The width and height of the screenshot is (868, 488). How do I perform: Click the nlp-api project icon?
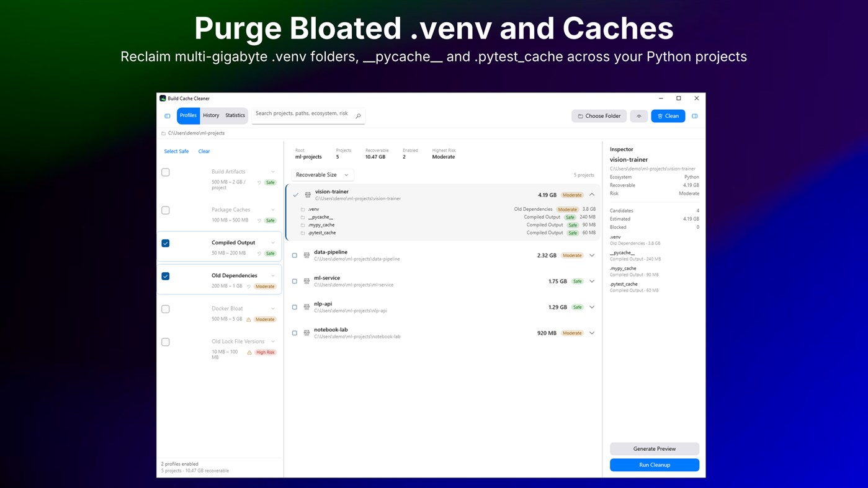tap(306, 307)
